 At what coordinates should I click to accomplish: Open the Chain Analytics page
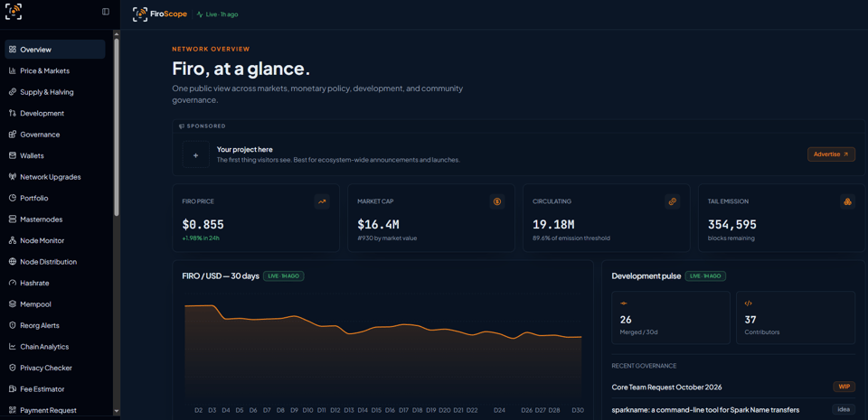coord(55,347)
